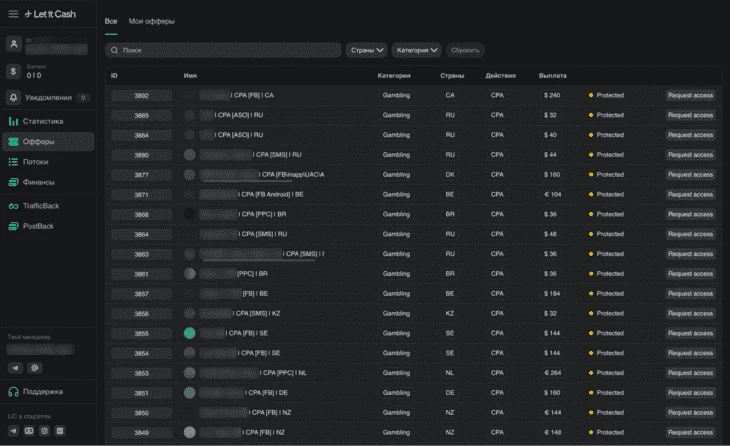Click the Let It Cash logo
Screen dimensions: 730x446
coord(50,14)
